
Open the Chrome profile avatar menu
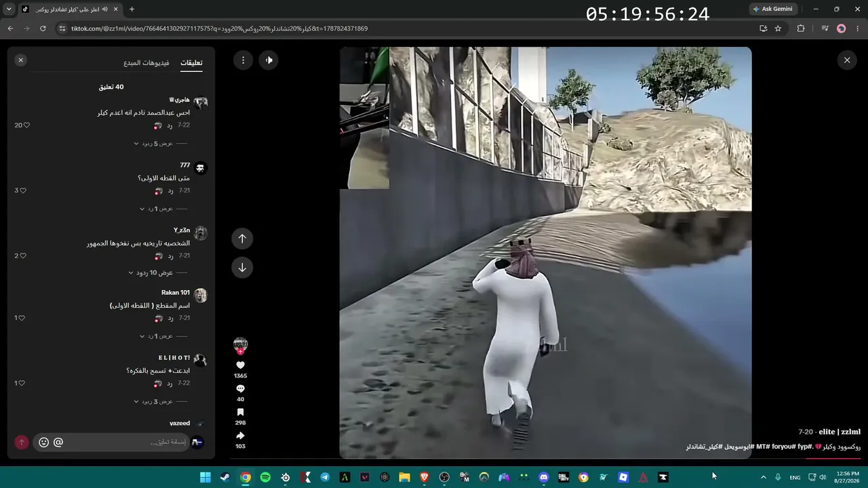[842, 28]
